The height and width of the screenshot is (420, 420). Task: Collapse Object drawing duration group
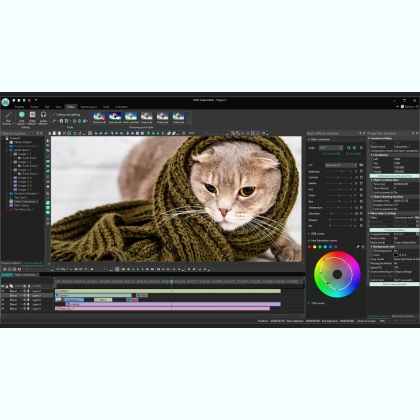[372, 197]
